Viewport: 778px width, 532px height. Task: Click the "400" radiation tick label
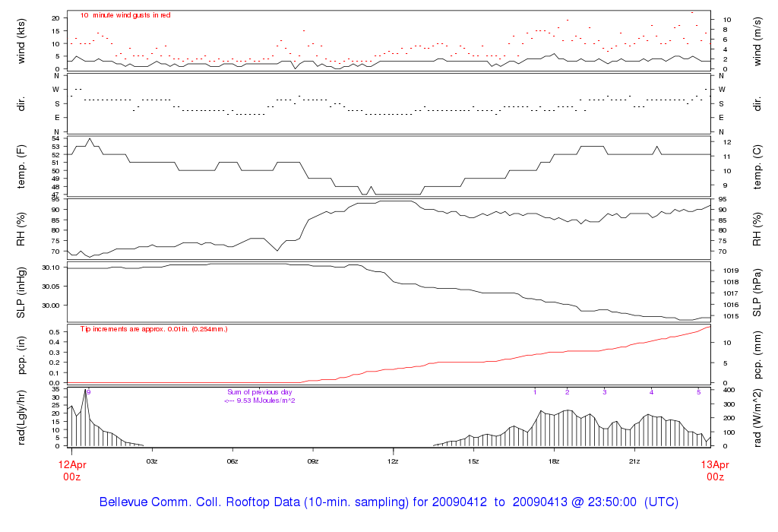tap(729, 391)
